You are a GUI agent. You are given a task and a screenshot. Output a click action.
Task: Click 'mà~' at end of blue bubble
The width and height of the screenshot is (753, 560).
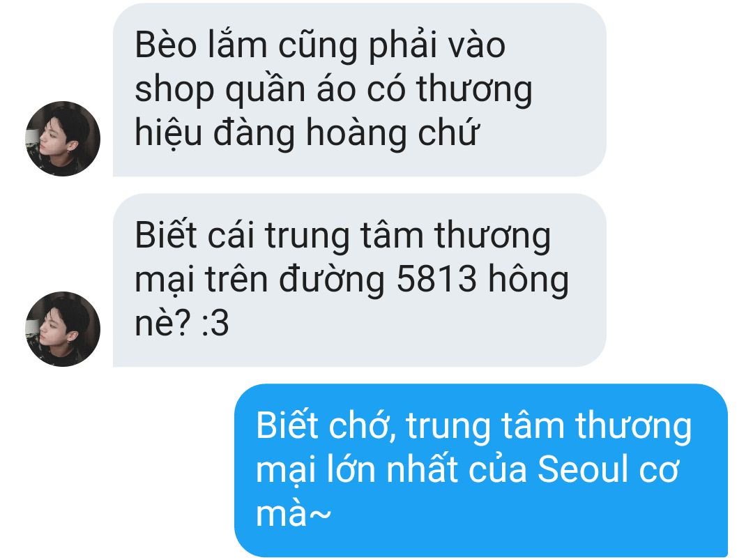294,513
